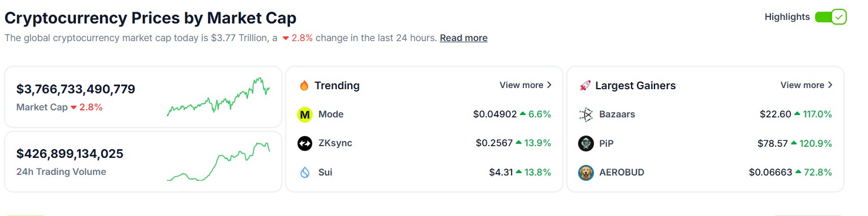Select the $426,899,134,025 trading volume card
The width and height of the screenshot is (868, 216).
pyautogui.click(x=143, y=161)
